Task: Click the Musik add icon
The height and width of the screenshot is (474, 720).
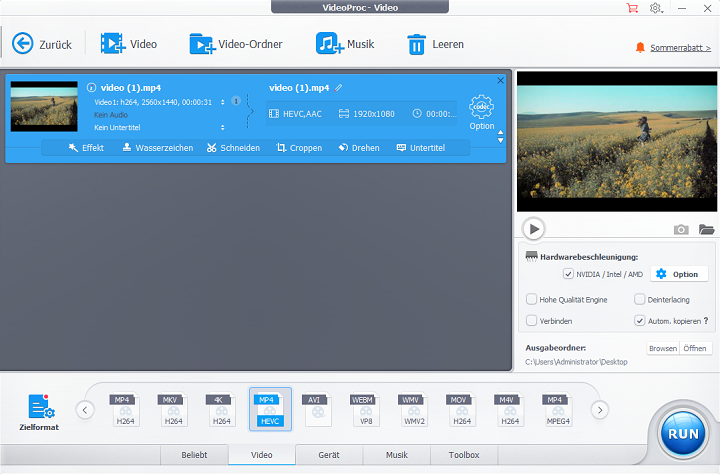Action: point(329,44)
